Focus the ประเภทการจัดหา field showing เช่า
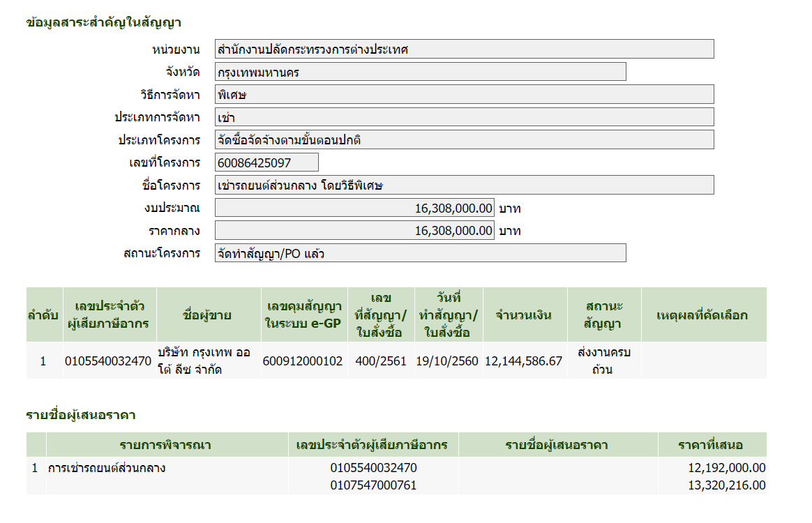The height and width of the screenshot is (523, 812). click(464, 117)
